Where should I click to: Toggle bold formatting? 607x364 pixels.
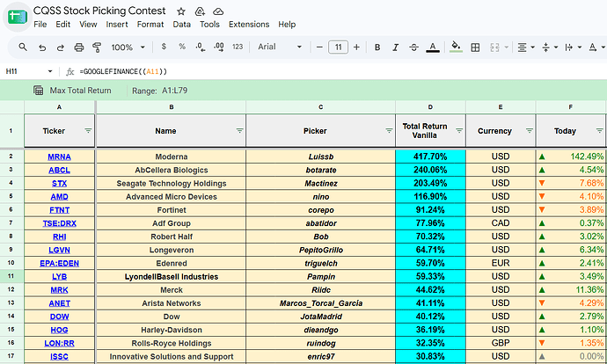(x=377, y=47)
